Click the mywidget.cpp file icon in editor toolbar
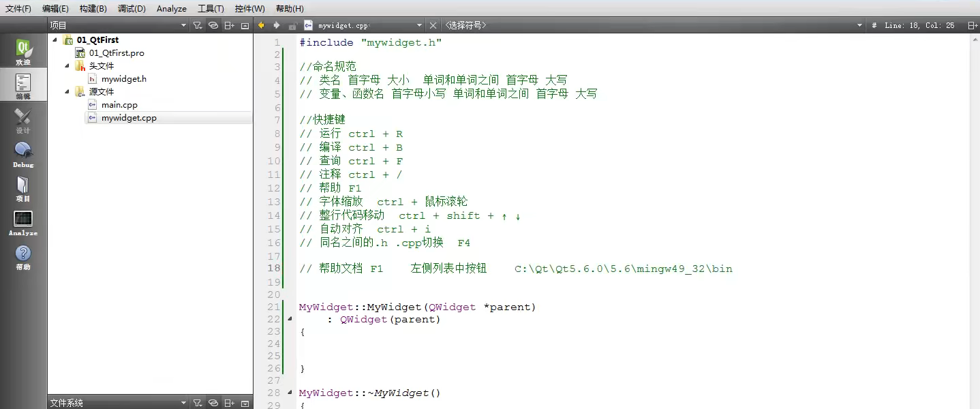This screenshot has height=409, width=980. 308,25
